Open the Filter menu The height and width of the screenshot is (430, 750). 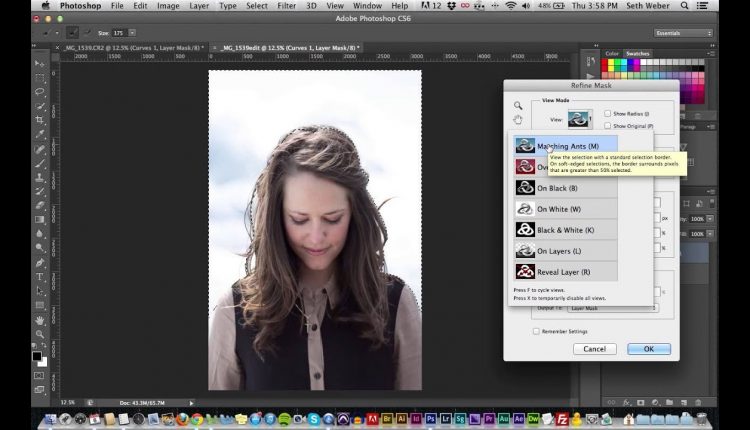tap(287, 6)
